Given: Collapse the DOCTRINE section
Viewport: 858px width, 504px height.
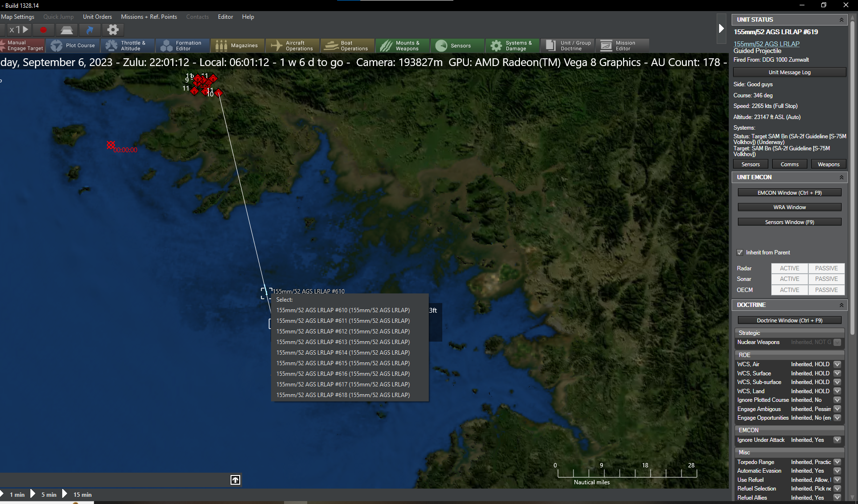Looking at the screenshot, I should [x=842, y=305].
